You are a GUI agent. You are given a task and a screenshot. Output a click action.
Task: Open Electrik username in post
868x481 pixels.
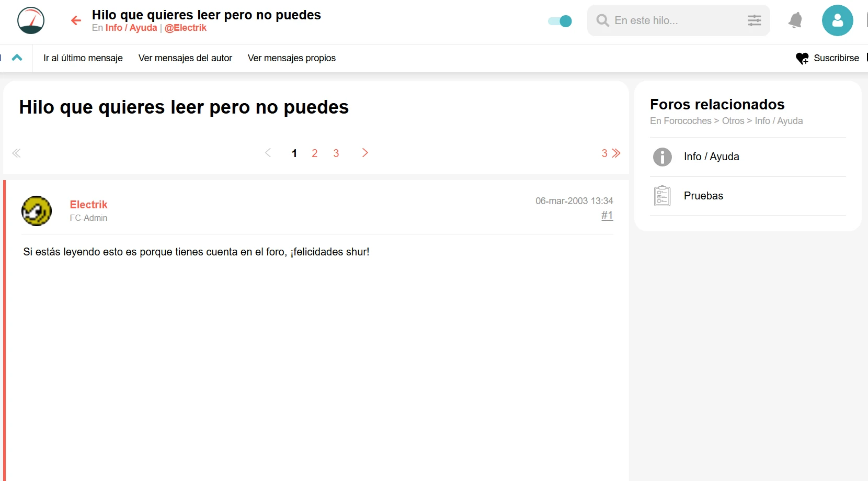click(x=88, y=205)
